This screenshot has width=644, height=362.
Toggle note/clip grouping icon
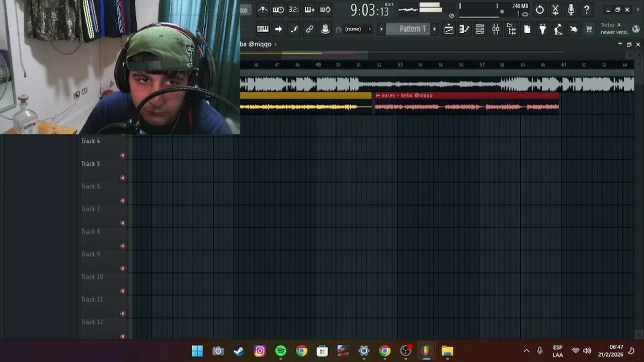coord(294,29)
